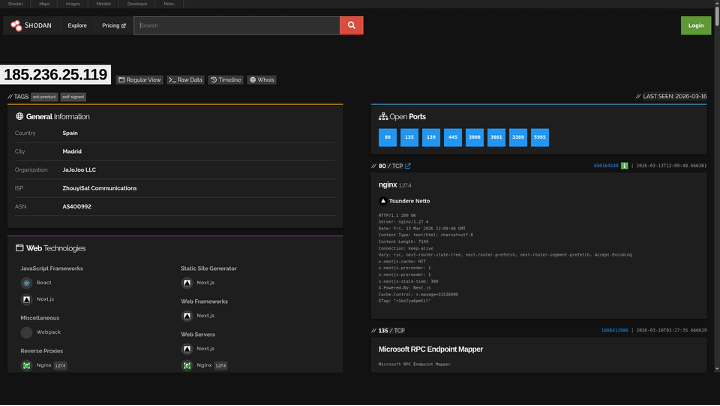This screenshot has height=406, width=720.
Task: Select the Regular View tab
Action: pyautogui.click(x=140, y=79)
